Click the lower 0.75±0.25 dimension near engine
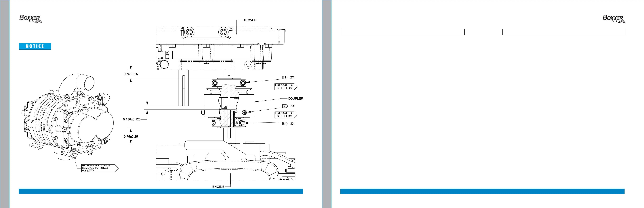The width and height of the screenshot is (644, 208). 131,137
